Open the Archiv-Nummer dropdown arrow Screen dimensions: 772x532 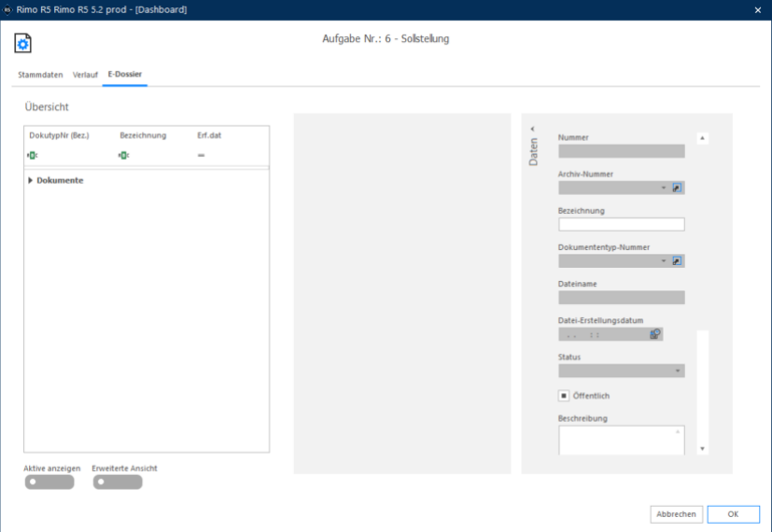point(663,188)
